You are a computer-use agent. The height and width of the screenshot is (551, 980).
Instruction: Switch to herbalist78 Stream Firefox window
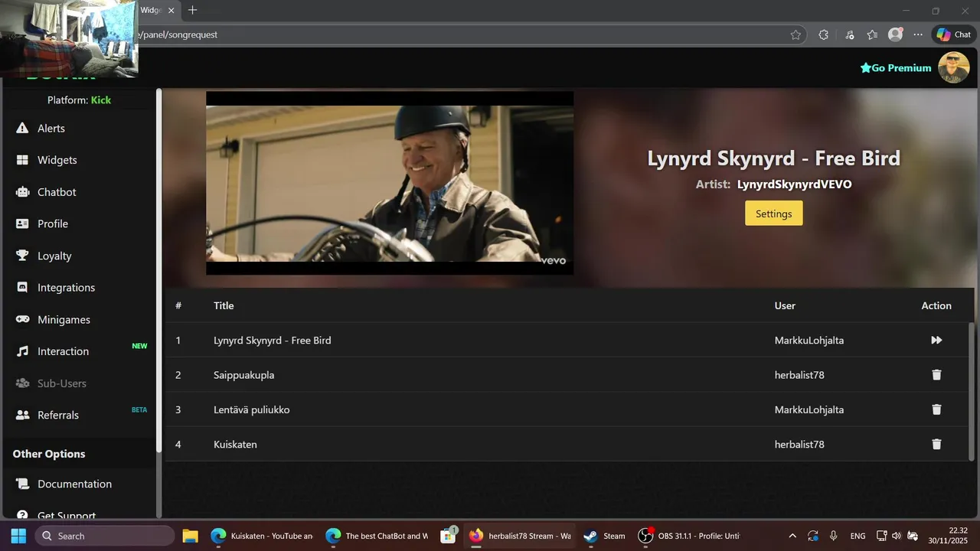point(519,536)
